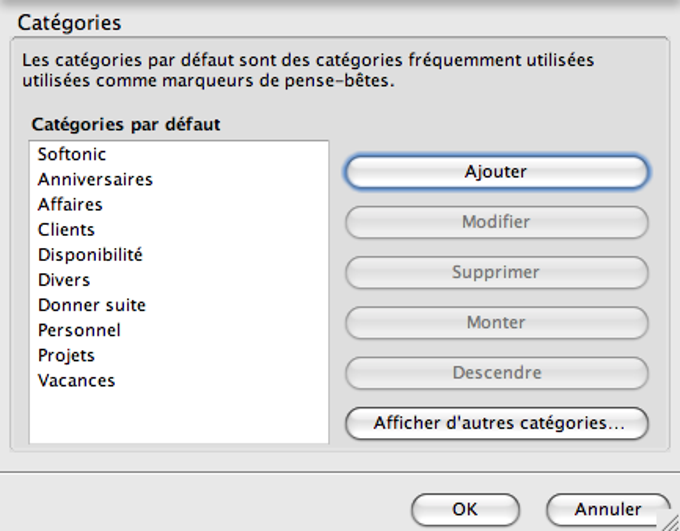Viewport: 680px width, 531px height.
Task: Select the Clients list entry
Action: coord(66,230)
